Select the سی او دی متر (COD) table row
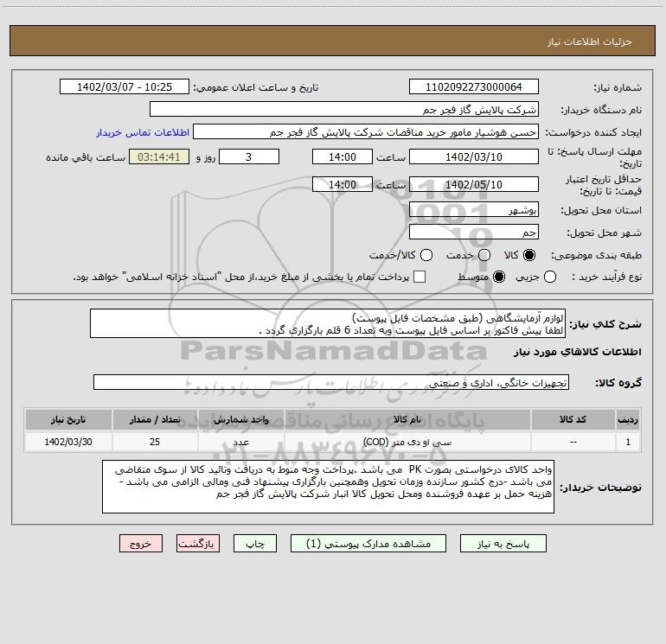 click(333, 442)
